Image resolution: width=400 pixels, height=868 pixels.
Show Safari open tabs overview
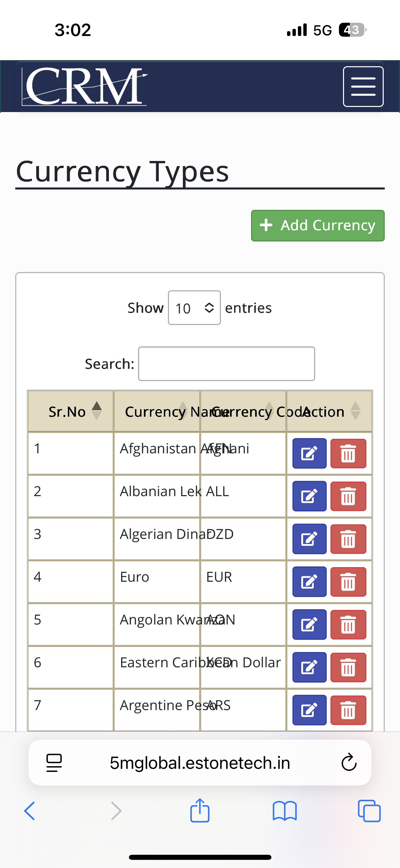tap(369, 811)
